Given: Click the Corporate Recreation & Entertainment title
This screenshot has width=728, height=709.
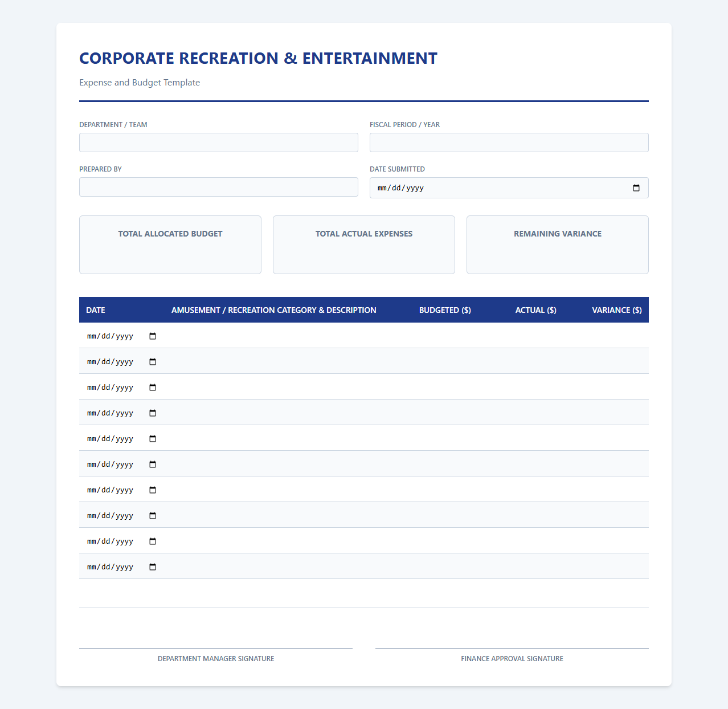Looking at the screenshot, I should pos(258,58).
